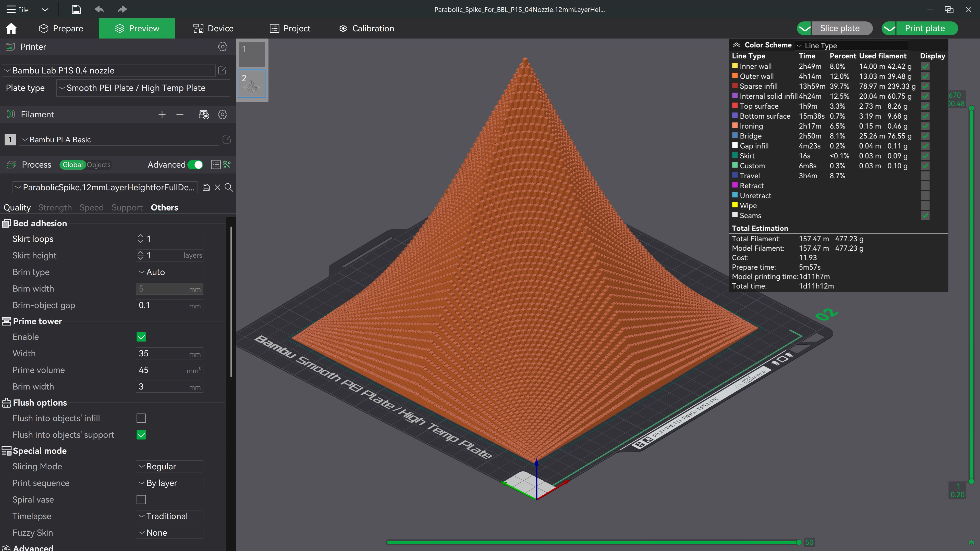Disable the Prime tower Enable checkbox
The width and height of the screenshot is (980, 551).
pyautogui.click(x=141, y=337)
